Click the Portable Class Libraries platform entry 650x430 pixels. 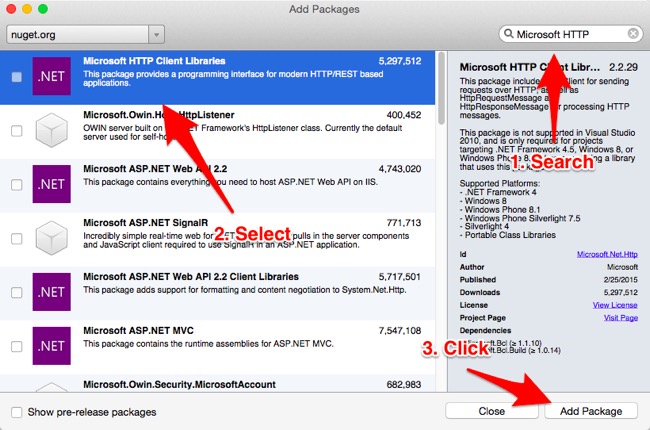[510, 235]
